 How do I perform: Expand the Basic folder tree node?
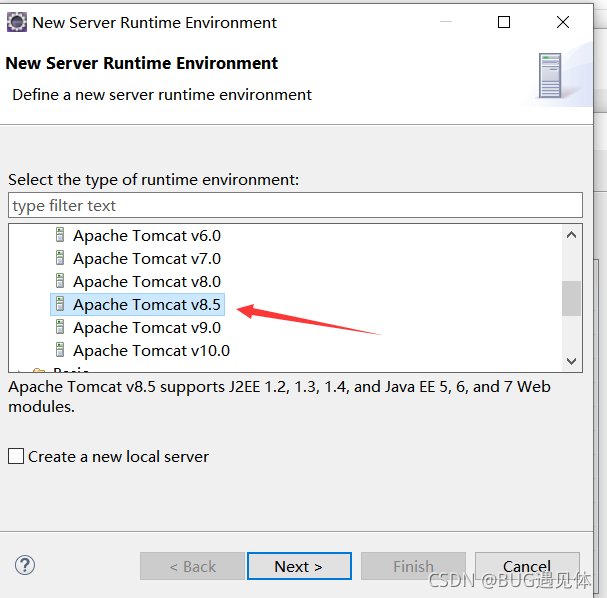pos(21,370)
